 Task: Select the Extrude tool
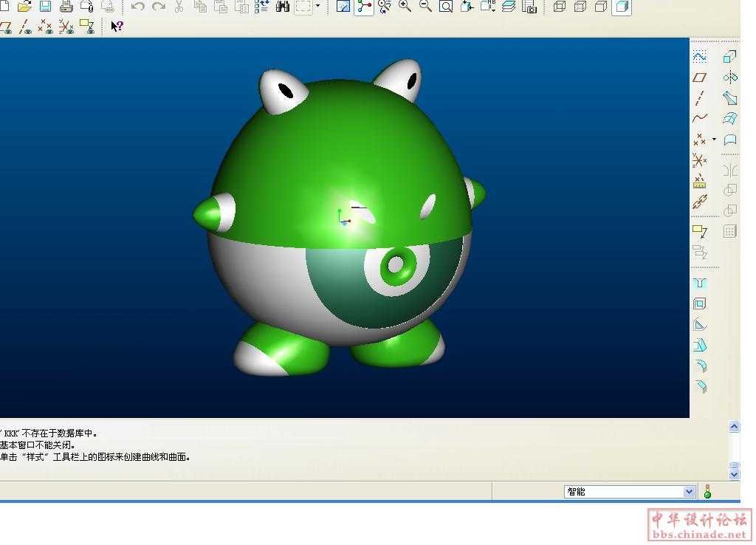coord(730,57)
